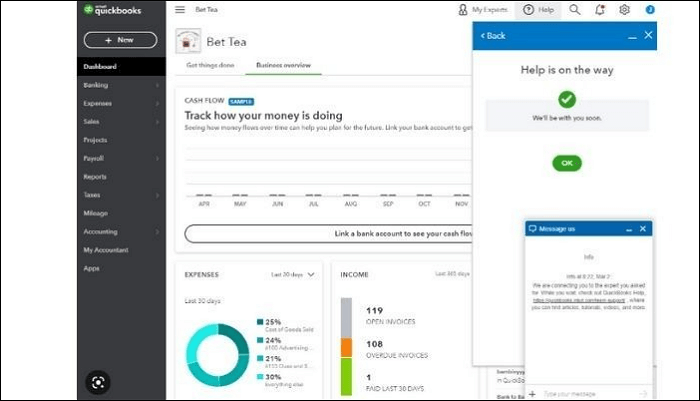700x401 pixels.
Task: Click the screen capture floating icon
Action: [x=98, y=382]
